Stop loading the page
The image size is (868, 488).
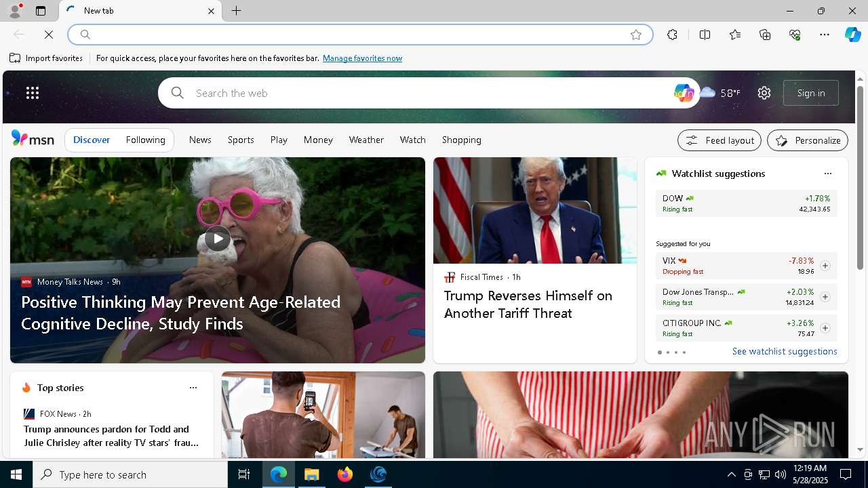pos(49,35)
